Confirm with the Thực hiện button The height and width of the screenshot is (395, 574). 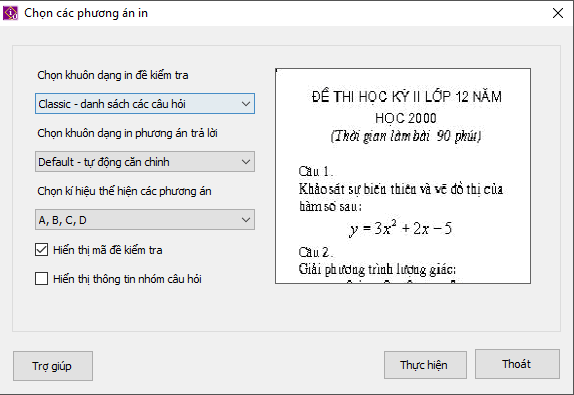pos(425,365)
